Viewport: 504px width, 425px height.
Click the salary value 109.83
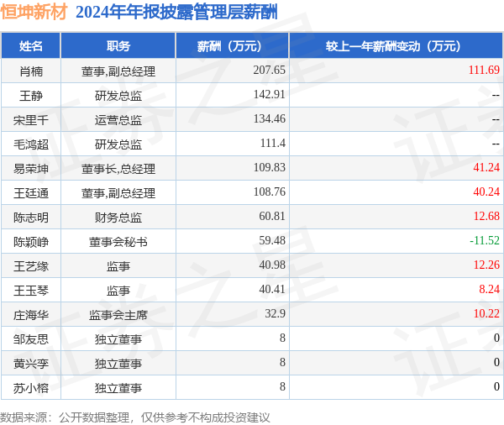tap(269, 167)
